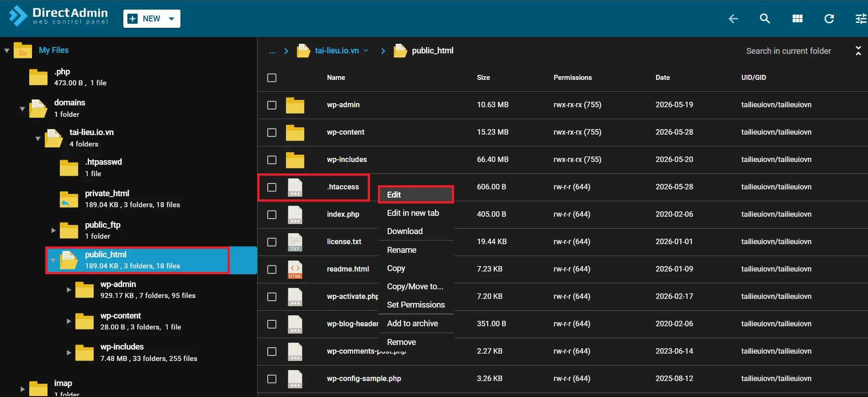This screenshot has height=397, width=868.
Task: Collapse the My Files tree root
Action: (x=7, y=51)
